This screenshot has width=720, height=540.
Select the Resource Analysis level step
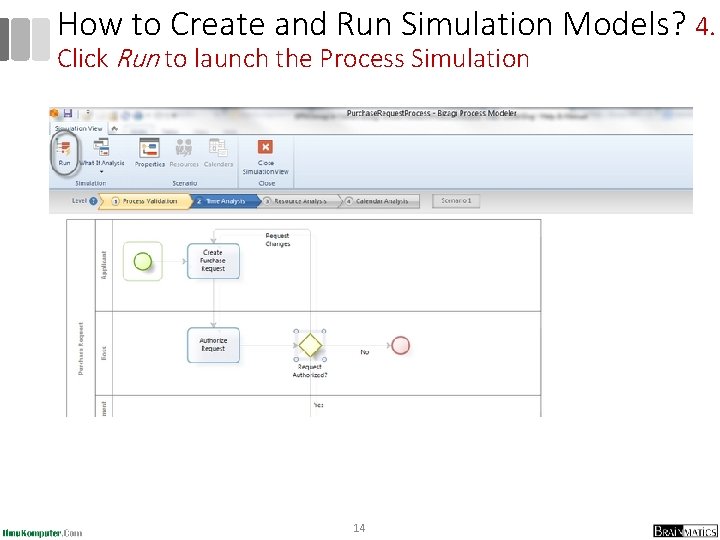pos(300,201)
